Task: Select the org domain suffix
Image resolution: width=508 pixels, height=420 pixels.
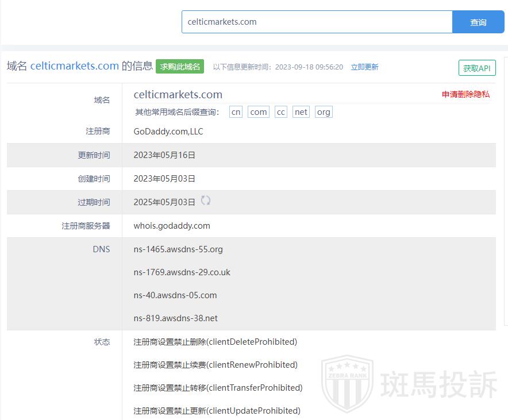Action: tap(324, 112)
